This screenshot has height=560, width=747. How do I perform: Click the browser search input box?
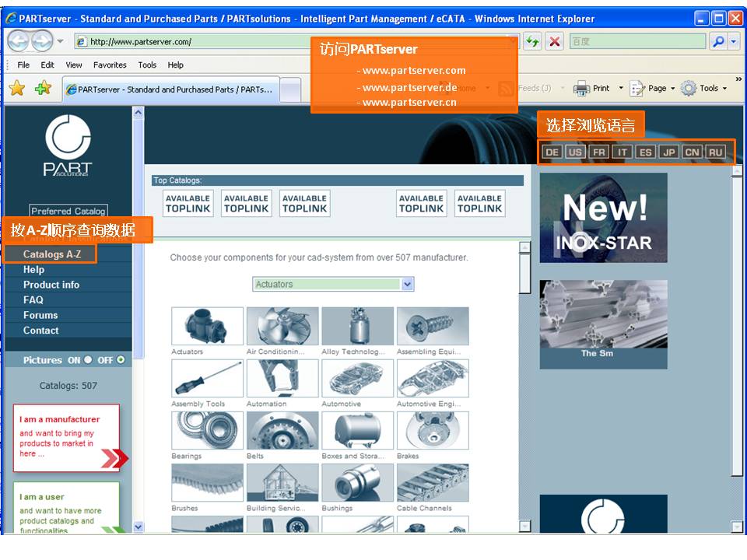tap(637, 41)
